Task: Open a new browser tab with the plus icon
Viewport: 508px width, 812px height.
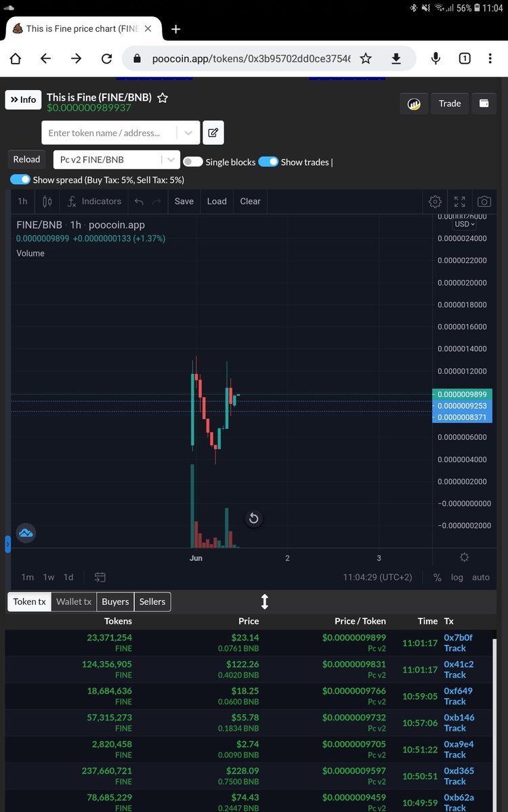Action: (176, 29)
